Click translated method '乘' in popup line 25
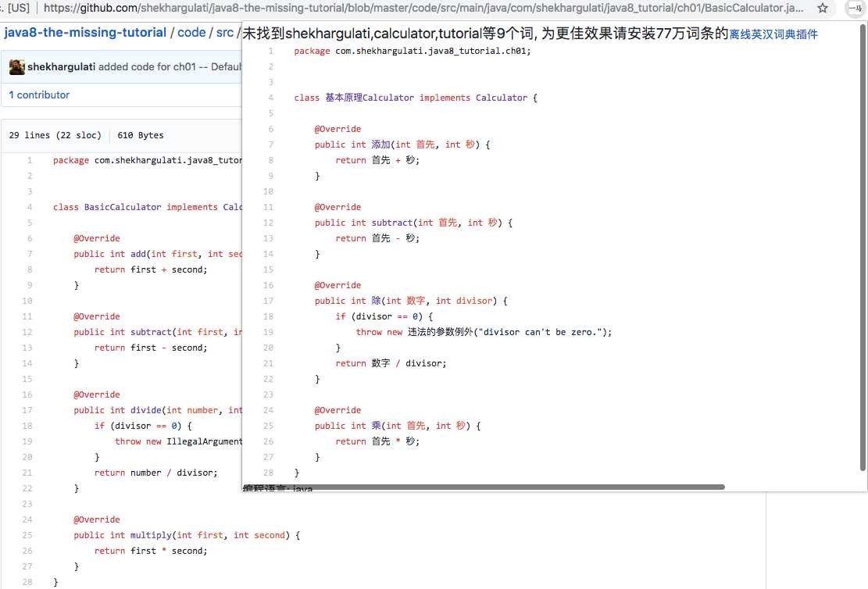The width and height of the screenshot is (868, 589). 377,426
